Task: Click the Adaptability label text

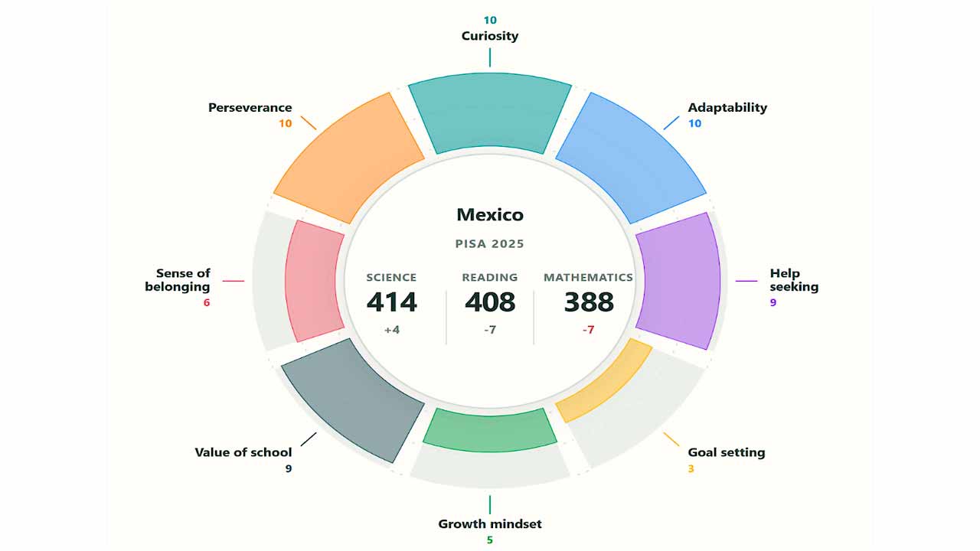Action: coord(727,108)
